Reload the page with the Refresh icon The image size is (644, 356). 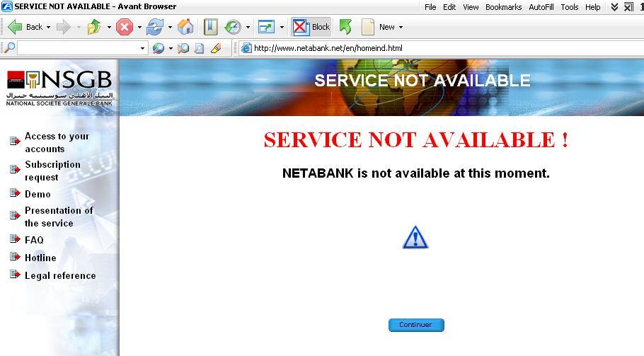[x=154, y=27]
